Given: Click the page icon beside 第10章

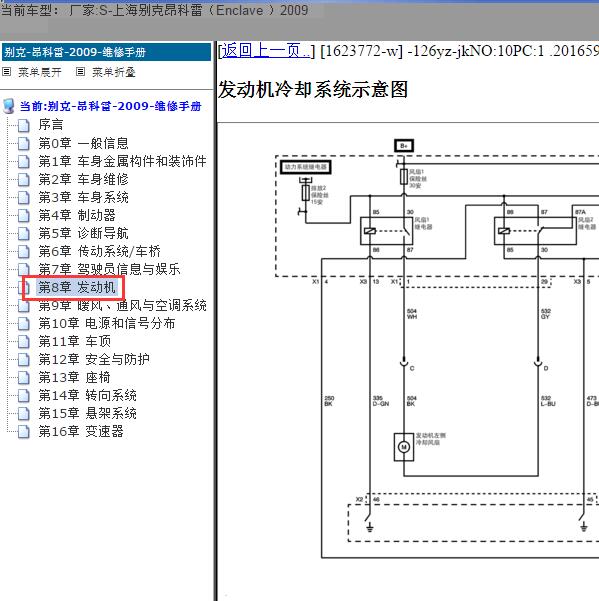Looking at the screenshot, I should click(24, 323).
